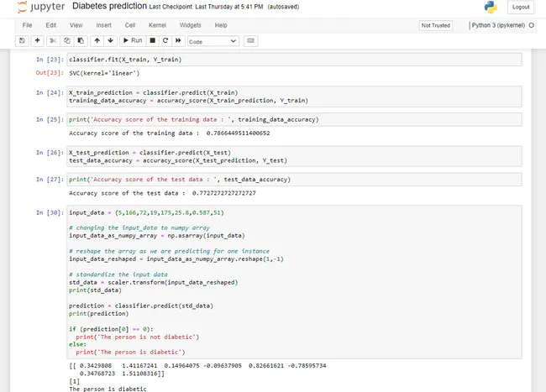Click the Python logo icon

coord(491,7)
